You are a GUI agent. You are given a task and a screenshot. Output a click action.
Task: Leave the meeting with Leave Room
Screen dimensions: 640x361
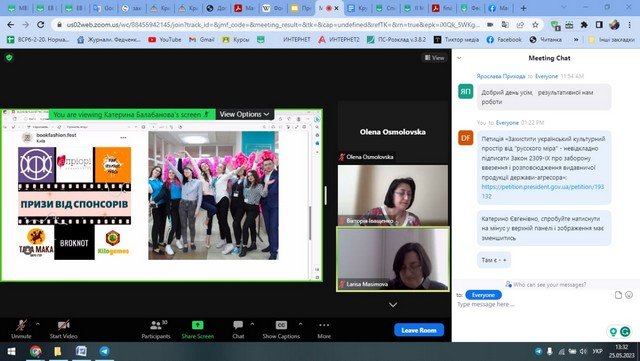click(x=419, y=330)
